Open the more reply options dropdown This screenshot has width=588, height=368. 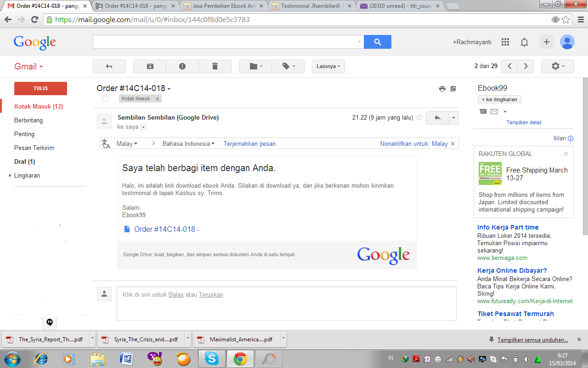click(x=453, y=118)
